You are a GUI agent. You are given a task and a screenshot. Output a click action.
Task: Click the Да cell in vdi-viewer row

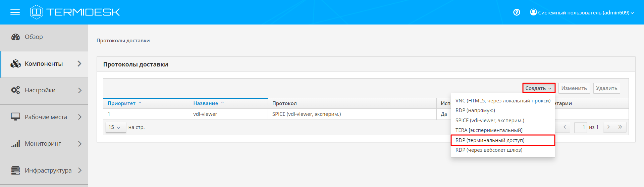click(x=444, y=114)
